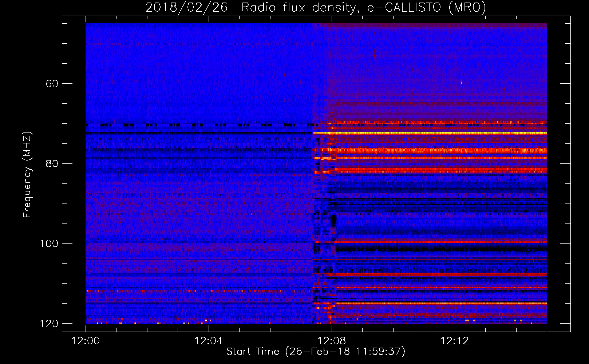589x364 pixels.
Task: Click the "12:08" time tick label
Action: click(332, 341)
